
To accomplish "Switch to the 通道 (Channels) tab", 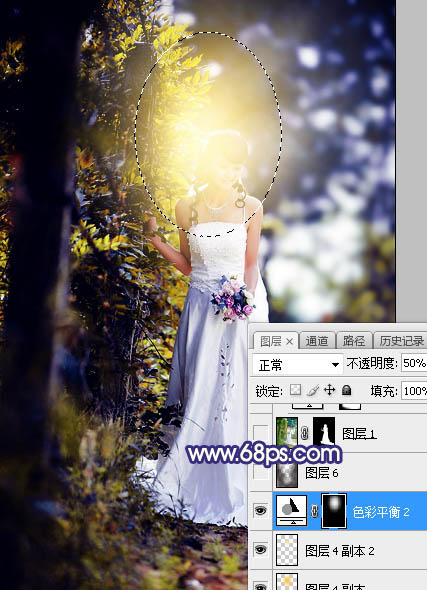I will [317, 341].
